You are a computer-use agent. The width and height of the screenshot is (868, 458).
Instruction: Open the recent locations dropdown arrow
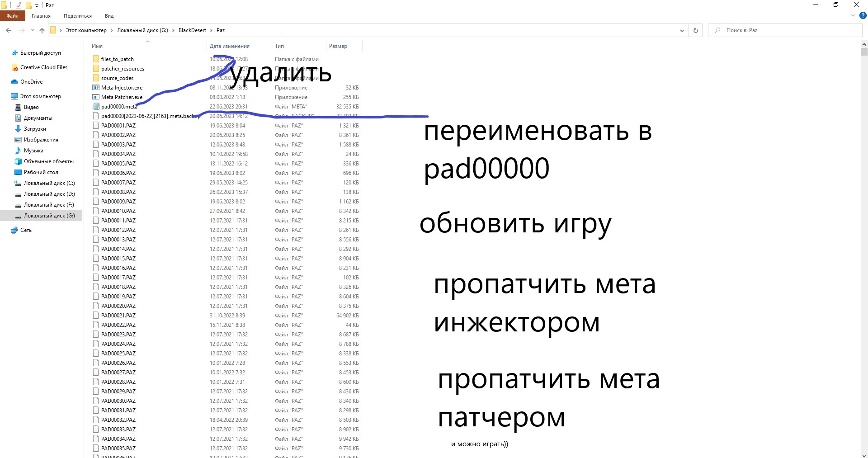click(x=33, y=30)
